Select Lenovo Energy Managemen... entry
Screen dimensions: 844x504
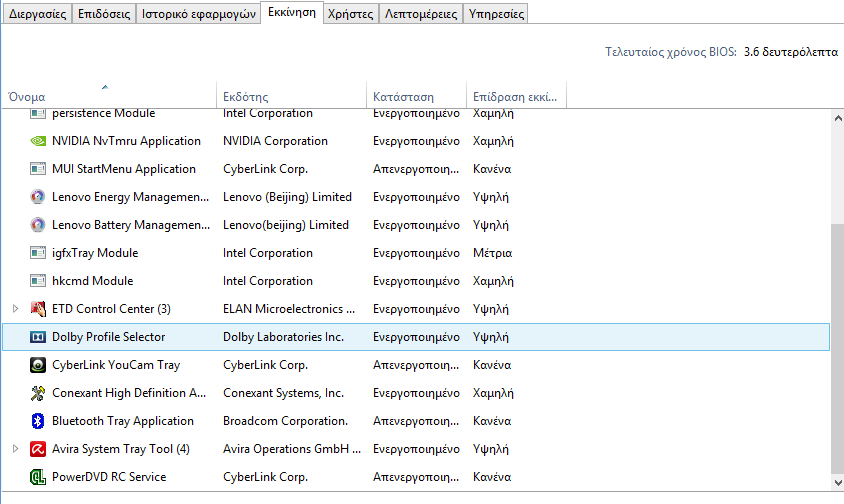pos(130,197)
